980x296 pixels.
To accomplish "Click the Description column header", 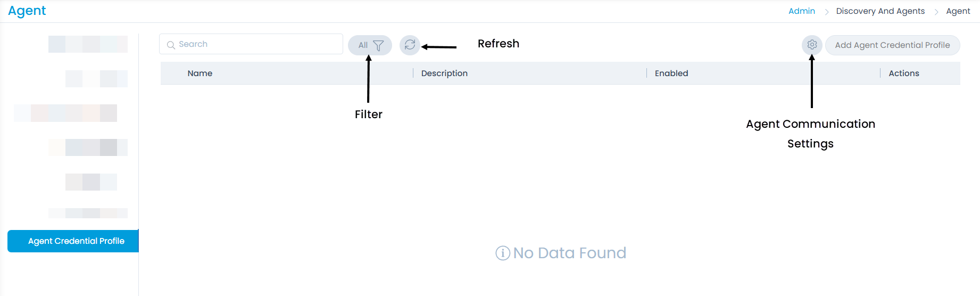I will 444,73.
